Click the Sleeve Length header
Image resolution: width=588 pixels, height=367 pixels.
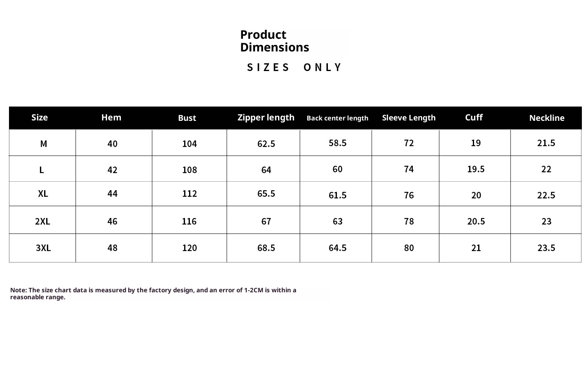(409, 118)
